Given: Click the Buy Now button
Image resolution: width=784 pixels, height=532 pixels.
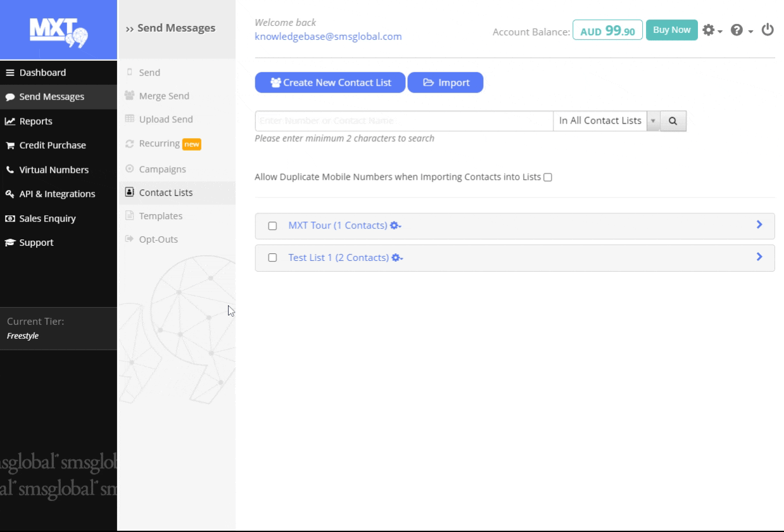Looking at the screenshot, I should pos(671,30).
